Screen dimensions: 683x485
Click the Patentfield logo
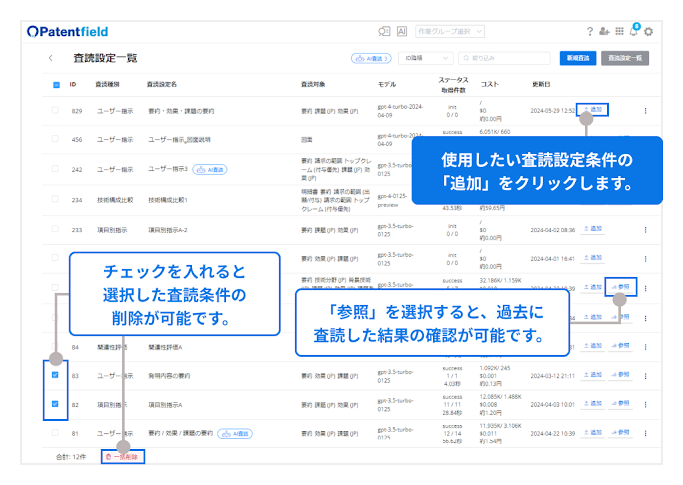tap(70, 32)
